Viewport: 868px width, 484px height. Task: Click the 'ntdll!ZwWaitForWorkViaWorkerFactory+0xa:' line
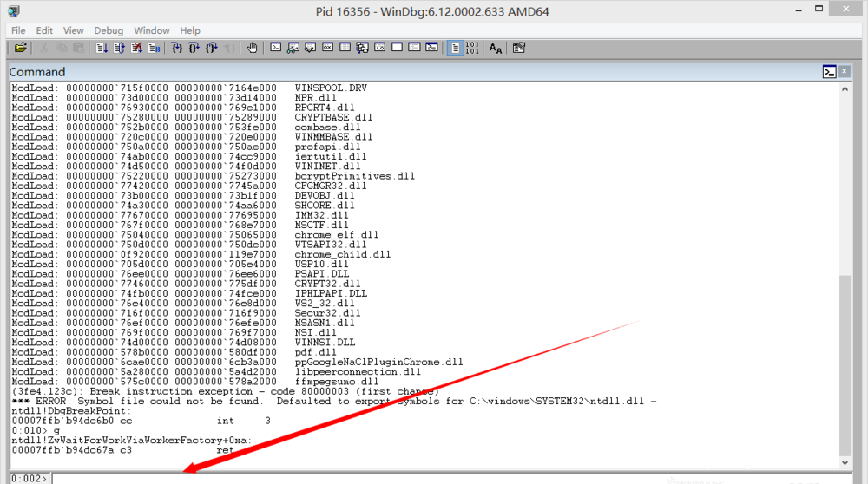point(132,441)
